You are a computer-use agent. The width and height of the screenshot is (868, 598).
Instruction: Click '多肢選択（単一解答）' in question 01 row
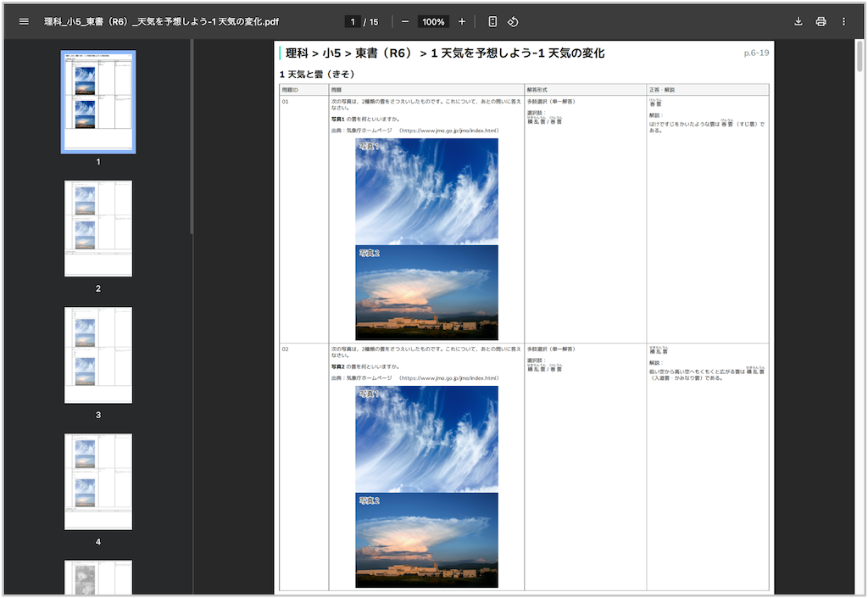[x=551, y=102]
